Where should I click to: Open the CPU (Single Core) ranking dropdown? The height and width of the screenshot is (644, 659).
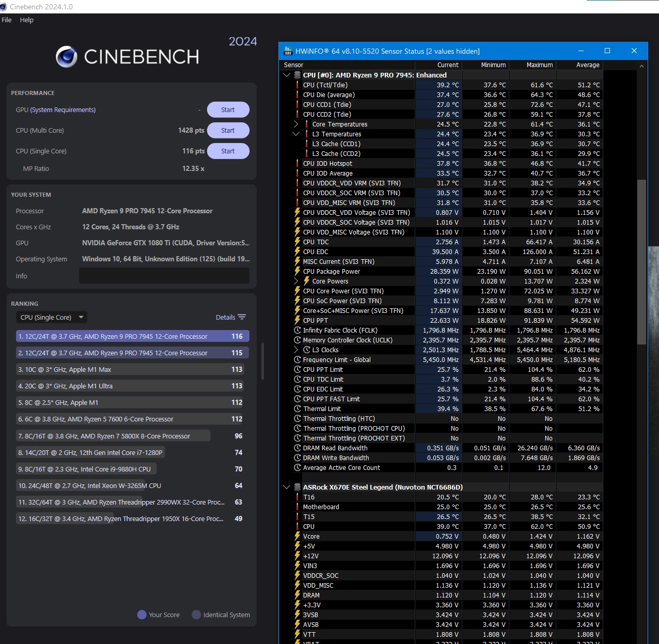[52, 318]
